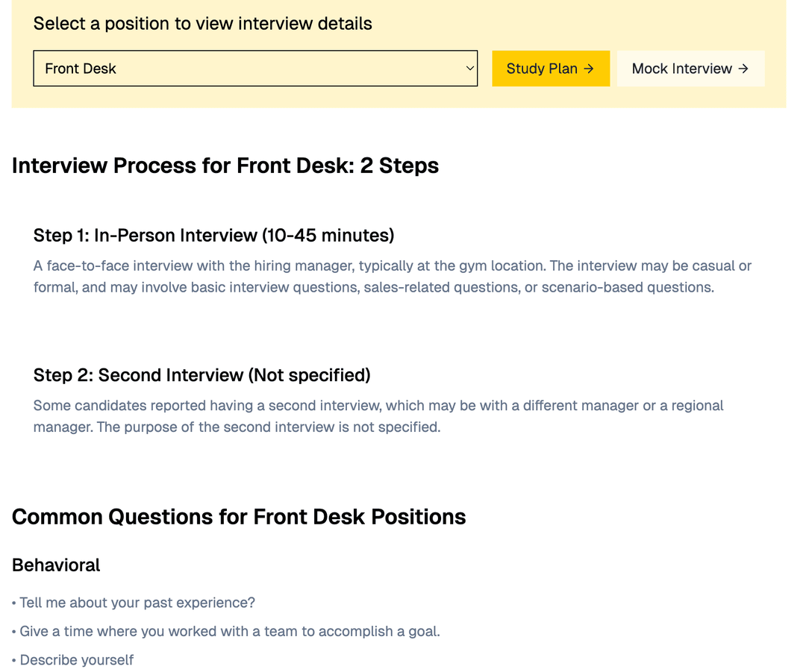Click the Common Questions for Front Desk heading
Image resolution: width=806 pixels, height=672 pixels.
(x=239, y=517)
